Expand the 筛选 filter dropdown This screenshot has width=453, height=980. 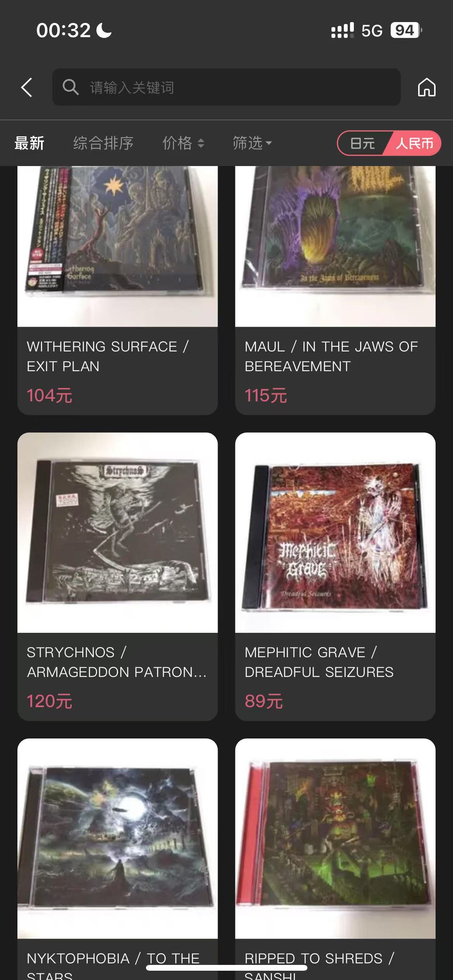click(252, 143)
